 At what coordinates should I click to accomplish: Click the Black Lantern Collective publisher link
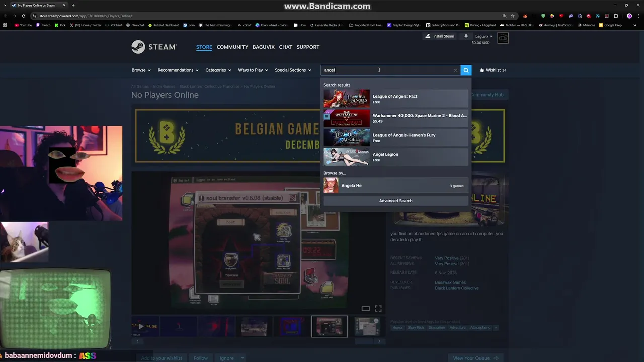[457, 288]
